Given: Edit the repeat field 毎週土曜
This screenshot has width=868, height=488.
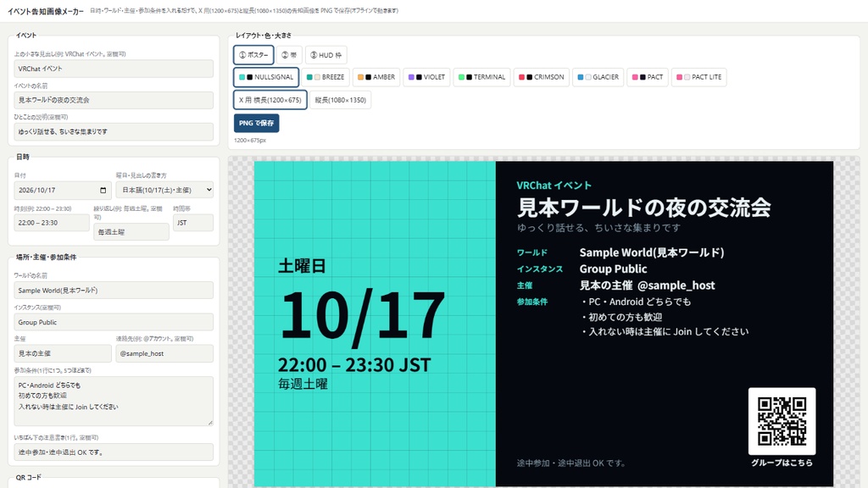Looking at the screenshot, I should 131,232.
